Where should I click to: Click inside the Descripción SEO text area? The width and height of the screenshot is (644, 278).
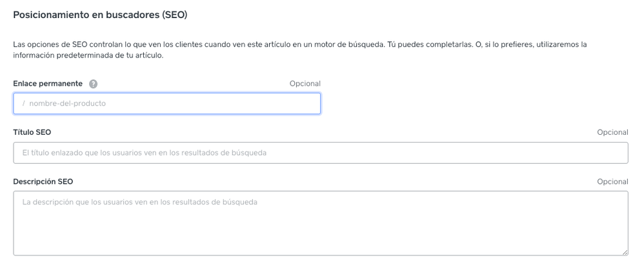pos(321,223)
